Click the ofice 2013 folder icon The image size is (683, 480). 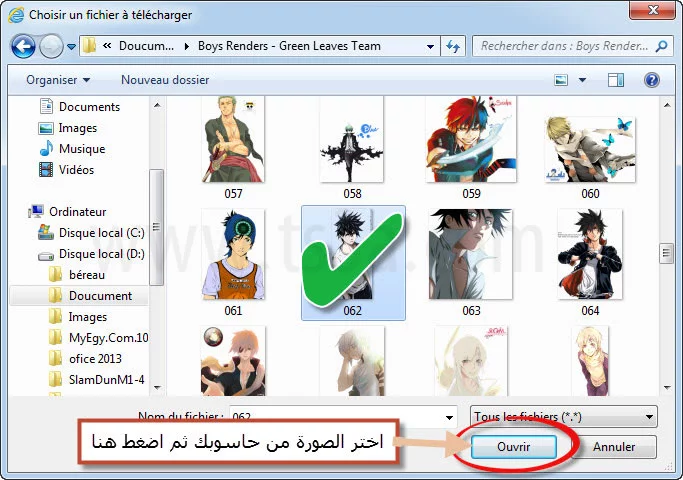(x=55, y=358)
